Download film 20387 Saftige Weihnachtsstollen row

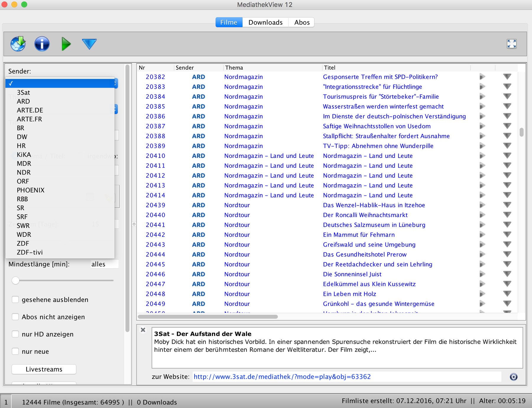[x=507, y=126]
